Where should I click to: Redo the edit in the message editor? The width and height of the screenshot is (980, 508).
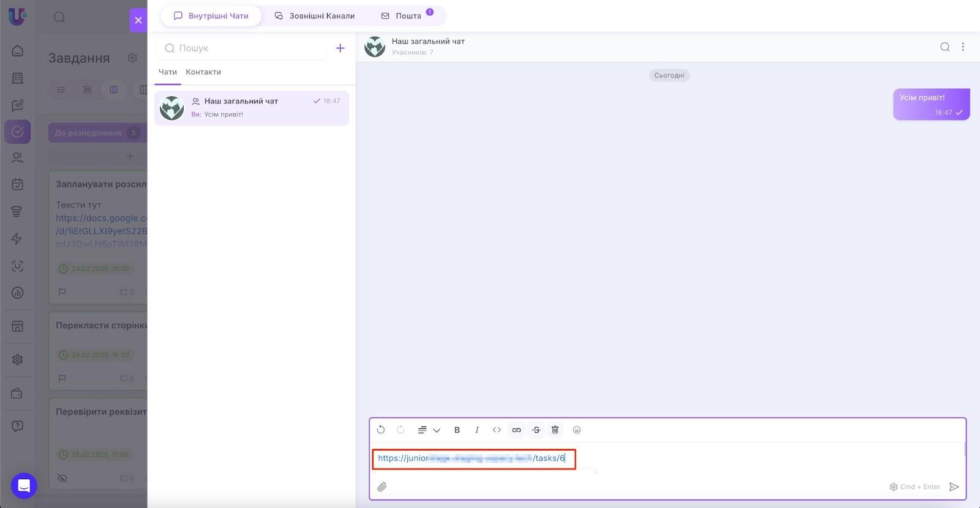[401, 430]
